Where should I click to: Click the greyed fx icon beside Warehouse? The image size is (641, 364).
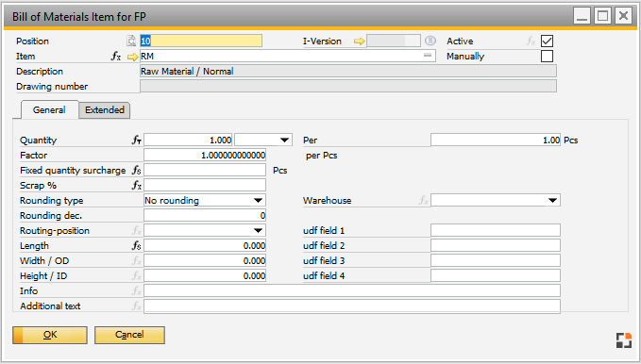pos(424,201)
